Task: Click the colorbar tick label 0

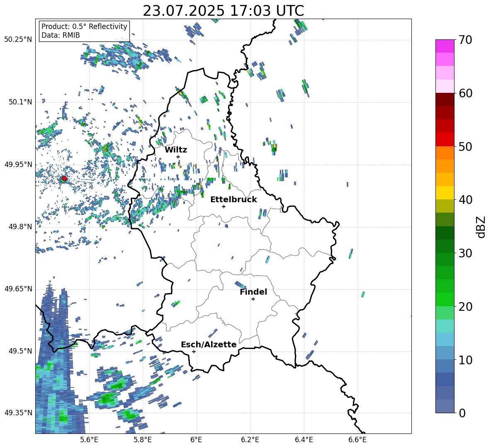Action: [x=462, y=413]
